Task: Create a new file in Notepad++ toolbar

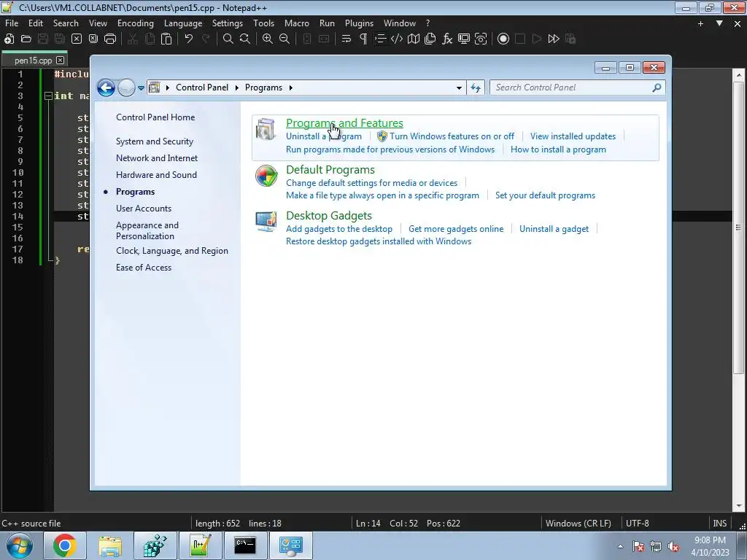Action: [x=9, y=39]
